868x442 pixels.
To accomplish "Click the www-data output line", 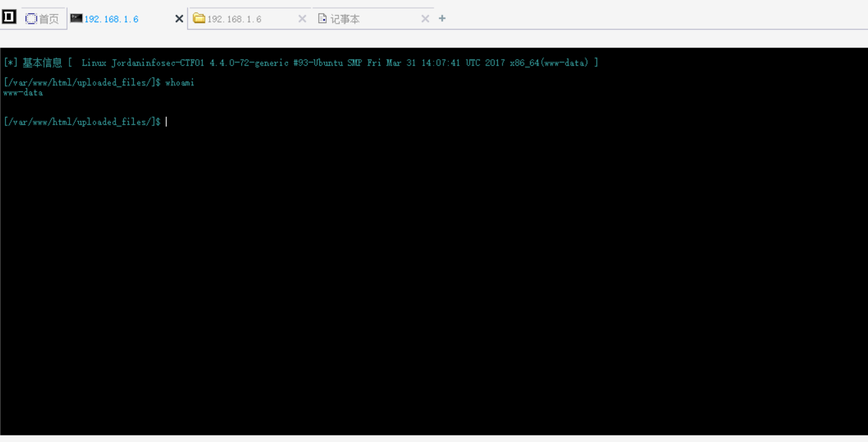I will [x=23, y=93].
